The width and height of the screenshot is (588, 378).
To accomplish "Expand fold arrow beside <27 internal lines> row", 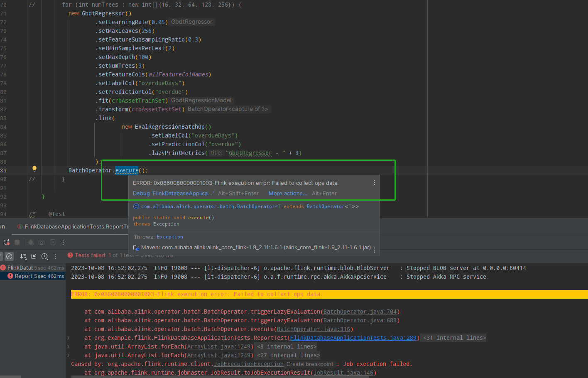I will pyautogui.click(x=69, y=355).
